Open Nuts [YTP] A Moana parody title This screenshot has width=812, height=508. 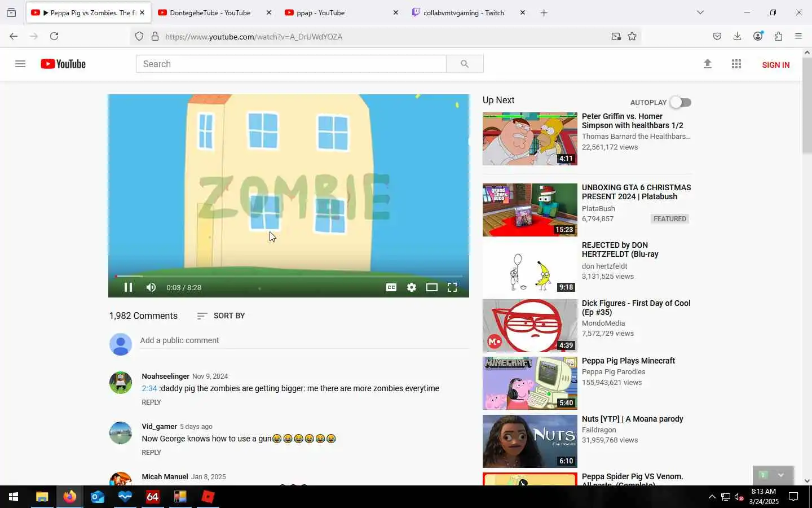(632, 419)
